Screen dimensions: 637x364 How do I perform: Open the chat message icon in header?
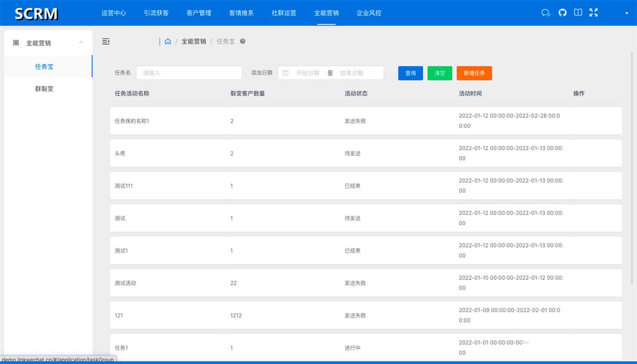tap(546, 13)
